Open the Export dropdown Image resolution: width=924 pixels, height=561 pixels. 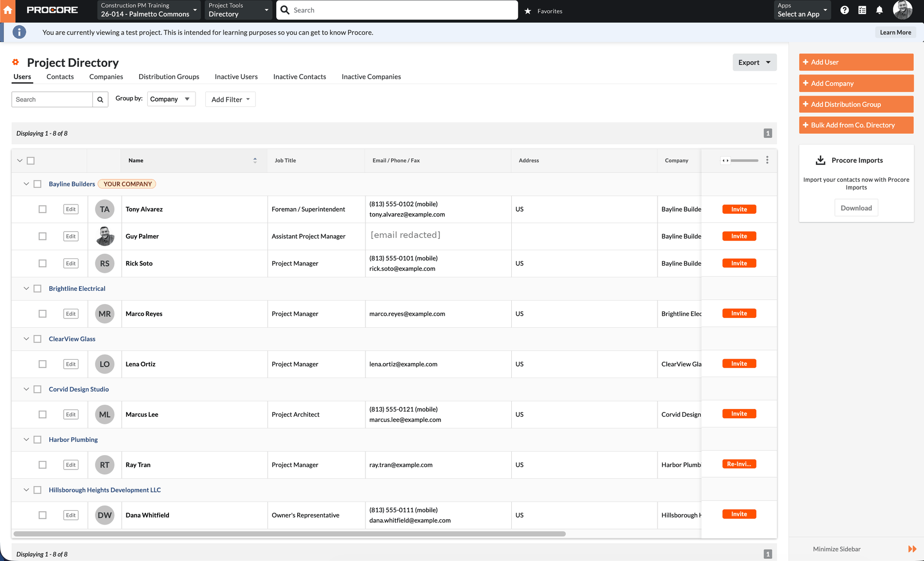(754, 63)
